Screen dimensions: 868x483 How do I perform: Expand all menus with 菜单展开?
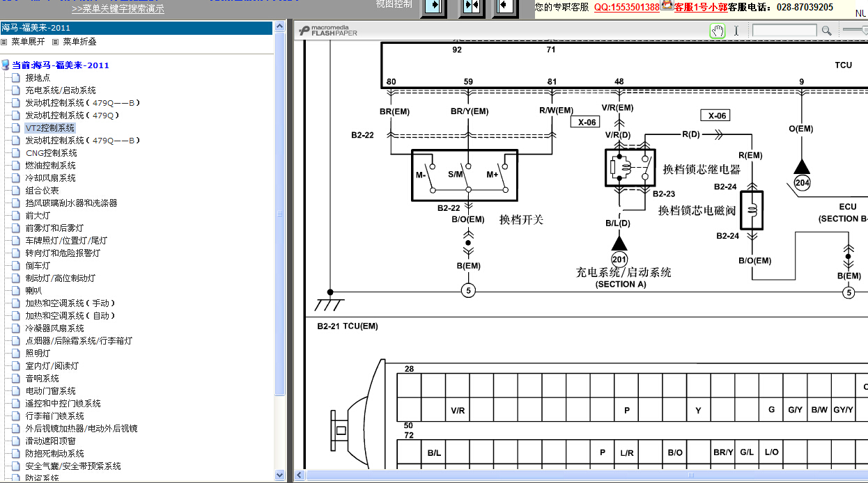(x=28, y=42)
